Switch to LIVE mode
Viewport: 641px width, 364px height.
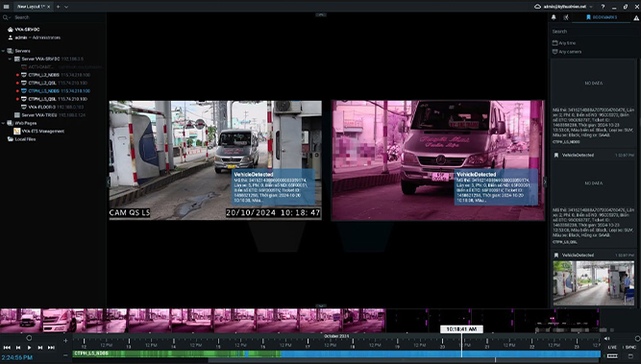pyautogui.click(x=612, y=348)
